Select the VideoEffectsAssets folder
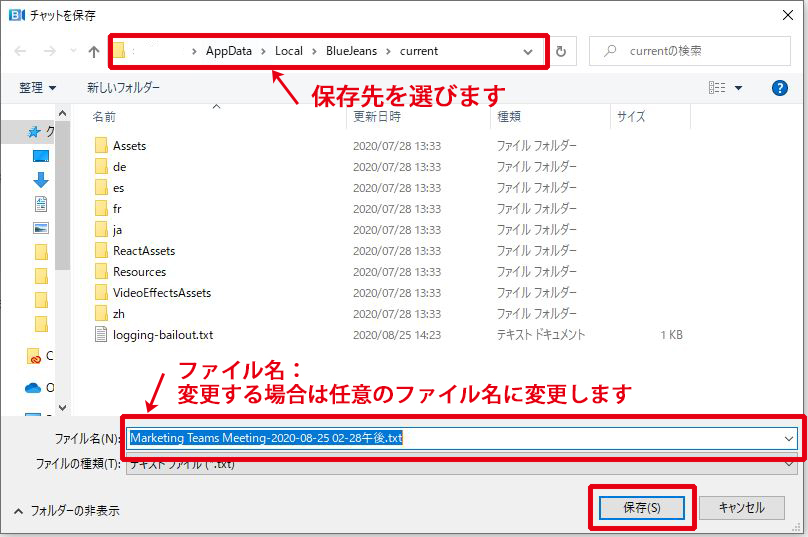 pyautogui.click(x=162, y=293)
